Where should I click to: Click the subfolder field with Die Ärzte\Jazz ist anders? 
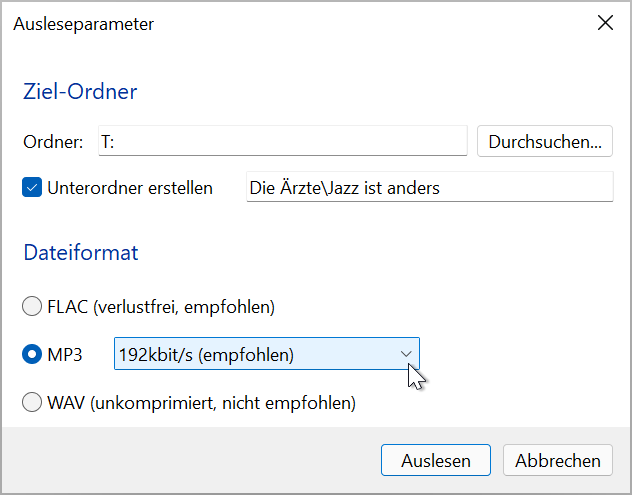[x=429, y=188]
